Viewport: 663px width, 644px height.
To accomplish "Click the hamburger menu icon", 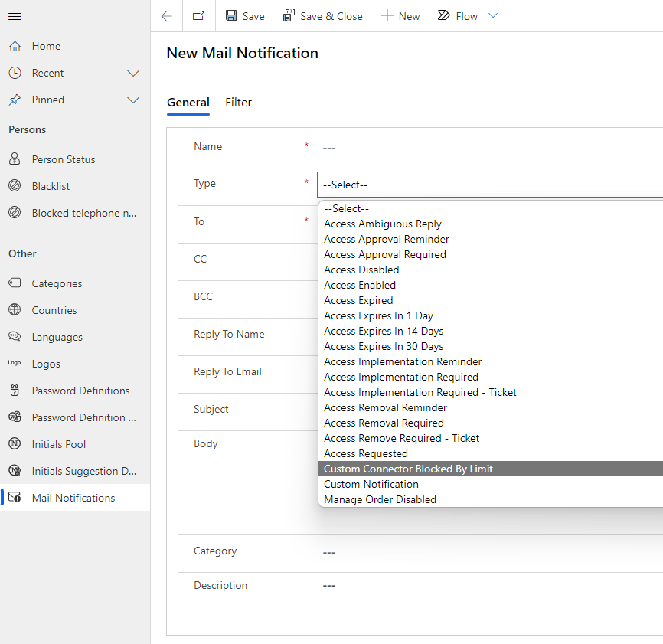I will (15, 16).
